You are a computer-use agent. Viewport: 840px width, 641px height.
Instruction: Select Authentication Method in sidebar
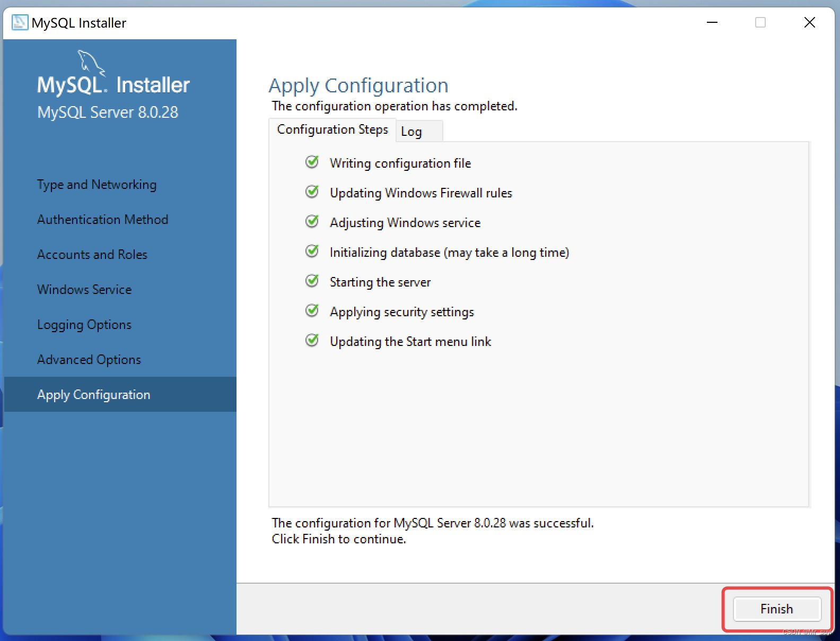pyautogui.click(x=120, y=219)
